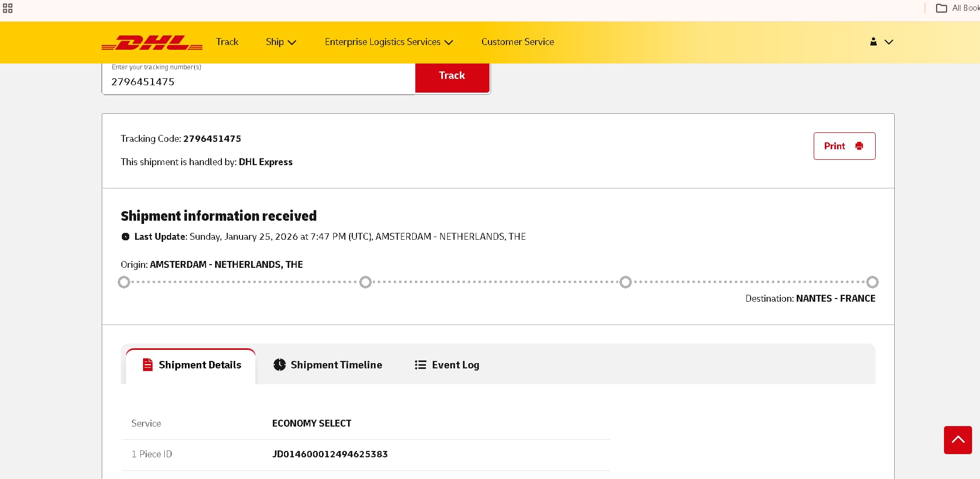
Task: Select tracking code 2796451475 text
Action: pyautogui.click(x=212, y=139)
